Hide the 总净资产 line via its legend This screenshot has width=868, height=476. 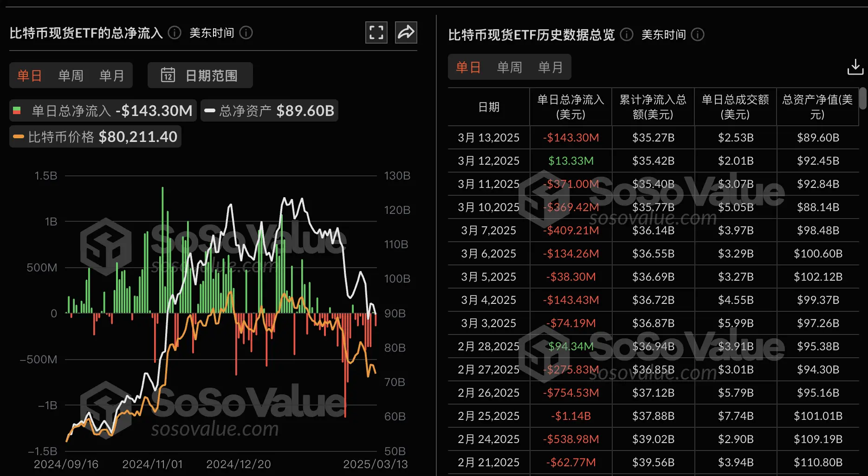[x=269, y=110]
